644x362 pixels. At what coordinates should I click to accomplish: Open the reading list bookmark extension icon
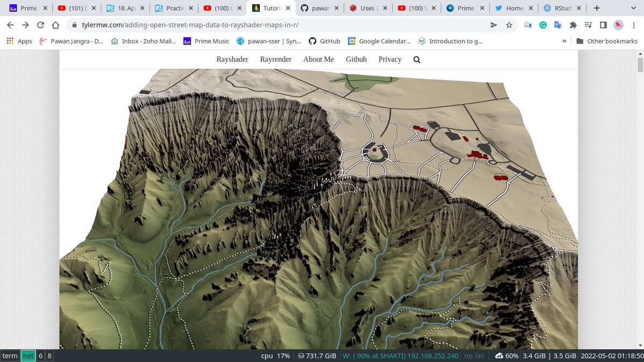(x=528, y=25)
